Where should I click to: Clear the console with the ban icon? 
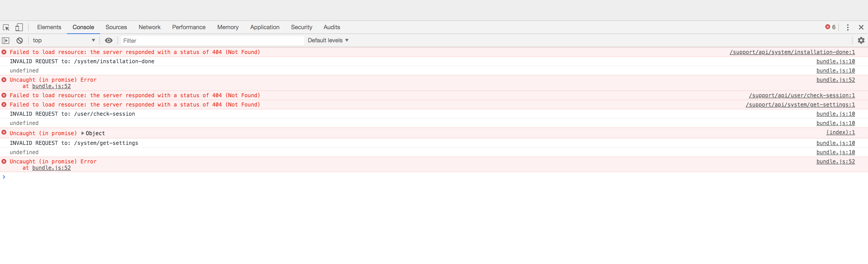(20, 41)
